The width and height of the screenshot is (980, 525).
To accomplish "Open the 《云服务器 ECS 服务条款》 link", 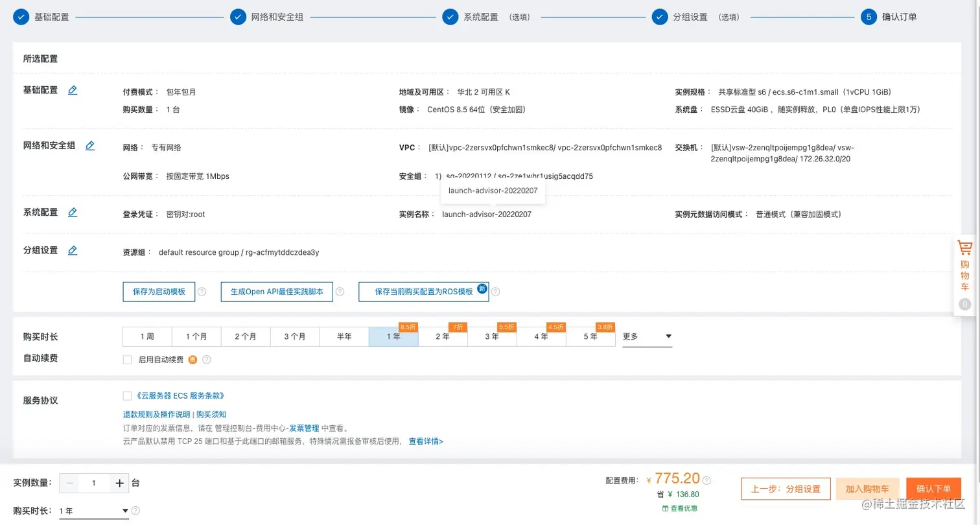I will pos(181,395).
